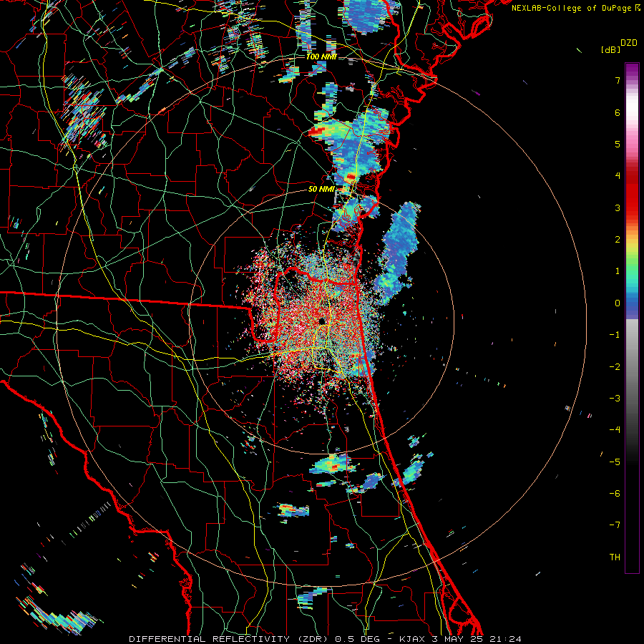Viewport: 644px width, 644px height.
Task: Click the 50 NMI range ring label
Action: pyautogui.click(x=321, y=190)
